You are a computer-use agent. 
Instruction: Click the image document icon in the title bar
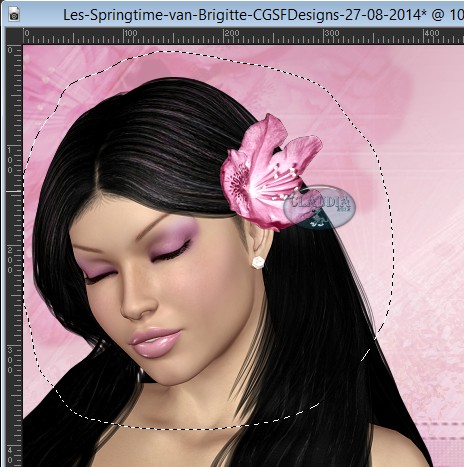14,15
